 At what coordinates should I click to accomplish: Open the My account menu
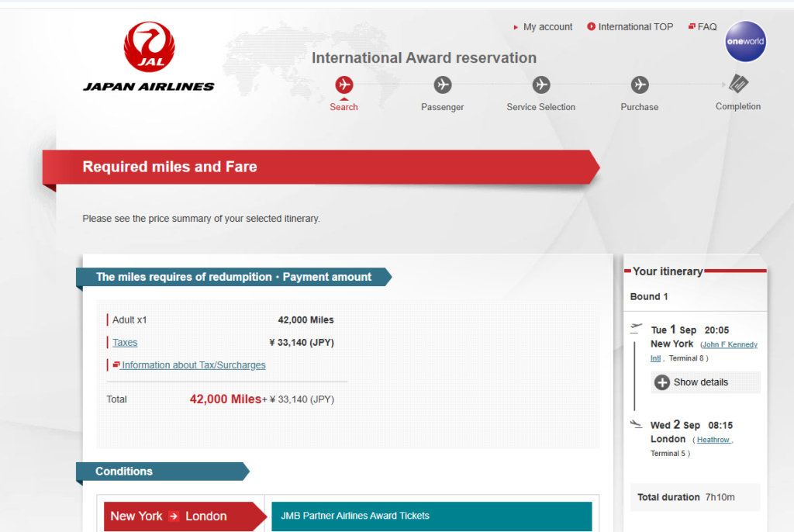[x=547, y=26]
